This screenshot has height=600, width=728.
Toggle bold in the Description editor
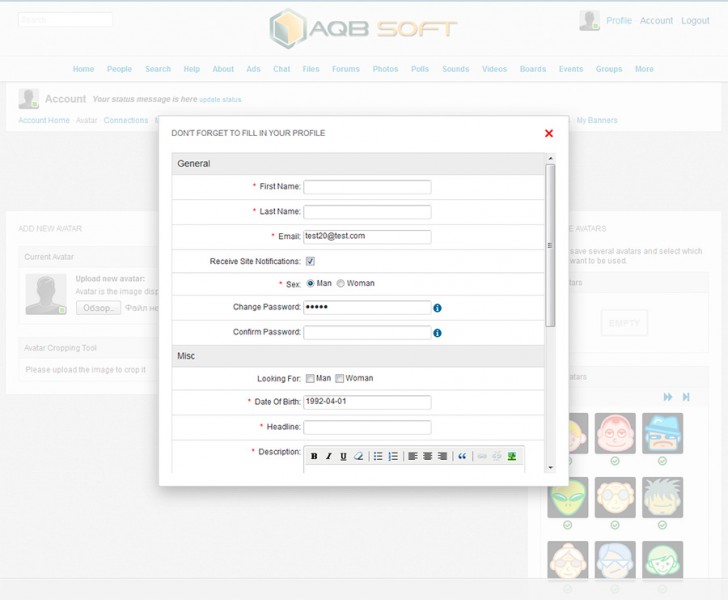click(x=314, y=457)
